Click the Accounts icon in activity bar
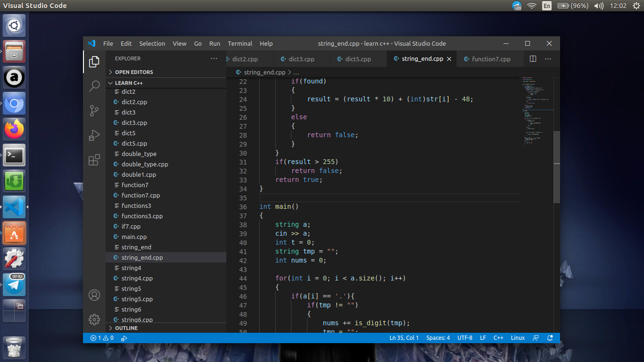 [x=94, y=295]
